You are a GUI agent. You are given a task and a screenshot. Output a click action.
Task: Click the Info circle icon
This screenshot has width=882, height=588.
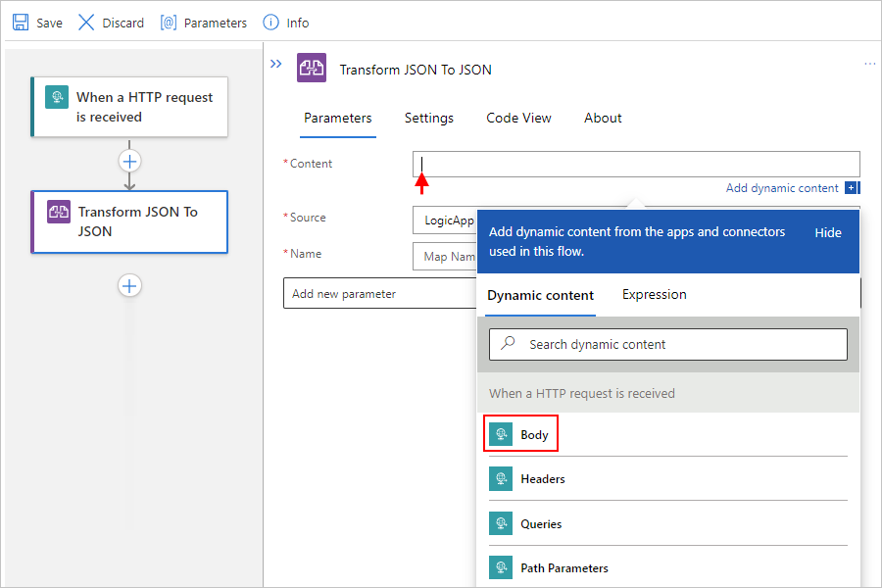(x=271, y=22)
